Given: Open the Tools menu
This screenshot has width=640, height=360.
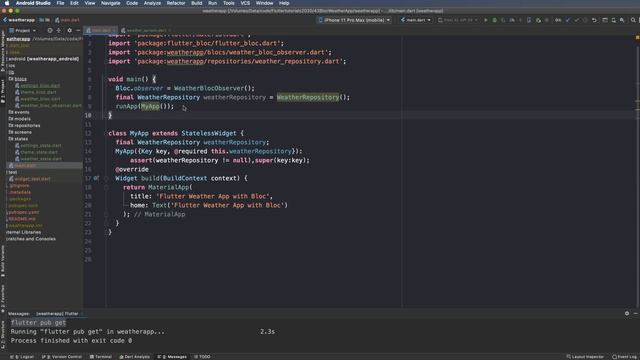Looking at the screenshot, I should 229,3.
